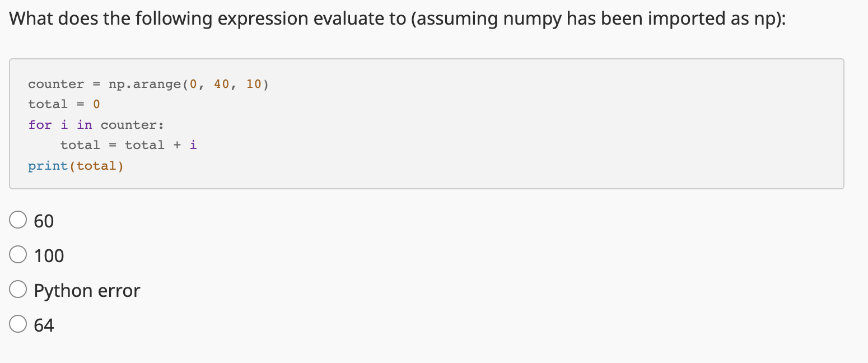Click the number 10 inside np.arange
Viewport: 868px width, 363px height.
(251, 83)
